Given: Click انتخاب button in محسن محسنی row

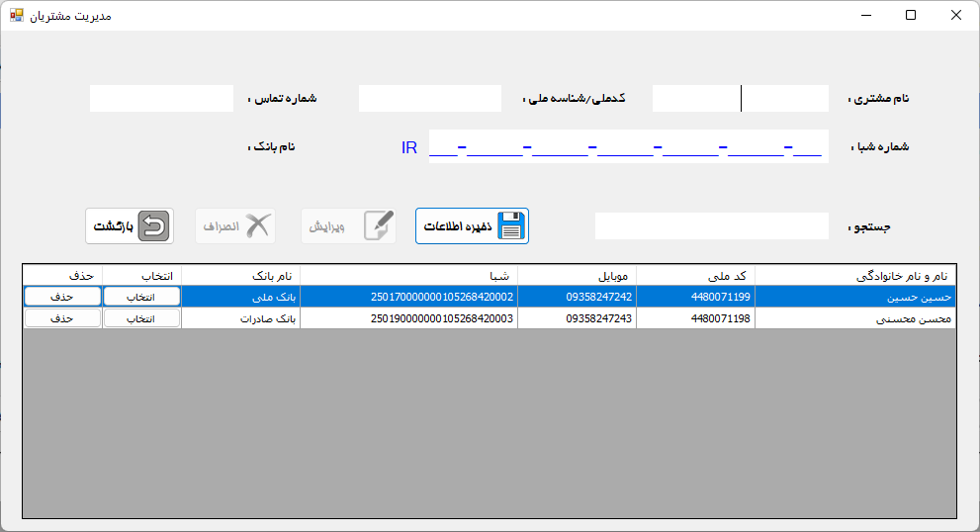Looking at the screenshot, I should coord(141,318).
